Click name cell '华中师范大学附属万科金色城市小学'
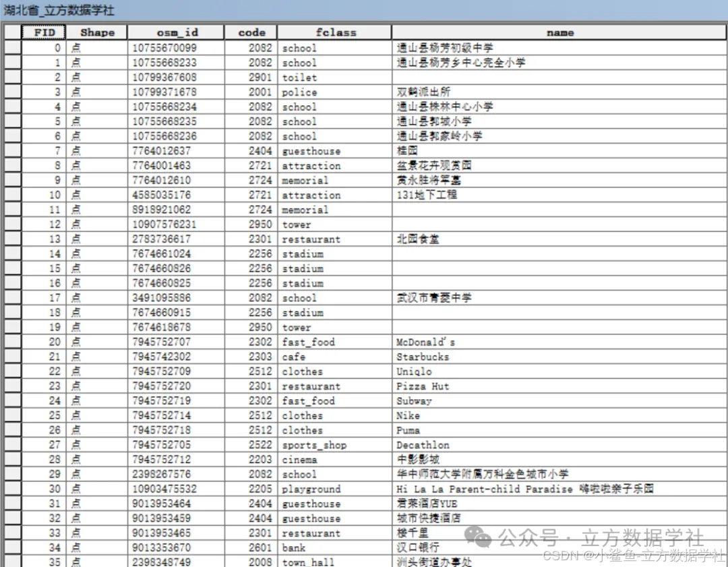Viewport: 728px width, 567px height. point(559,474)
